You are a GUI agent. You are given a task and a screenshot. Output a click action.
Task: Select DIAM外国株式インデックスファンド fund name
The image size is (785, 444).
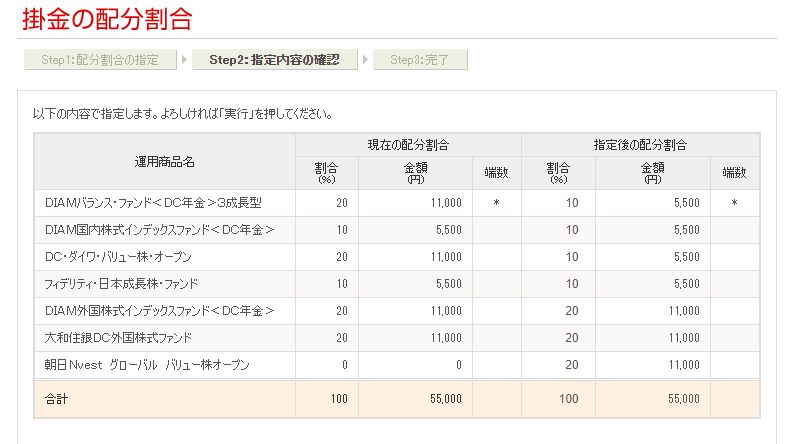[159, 311]
